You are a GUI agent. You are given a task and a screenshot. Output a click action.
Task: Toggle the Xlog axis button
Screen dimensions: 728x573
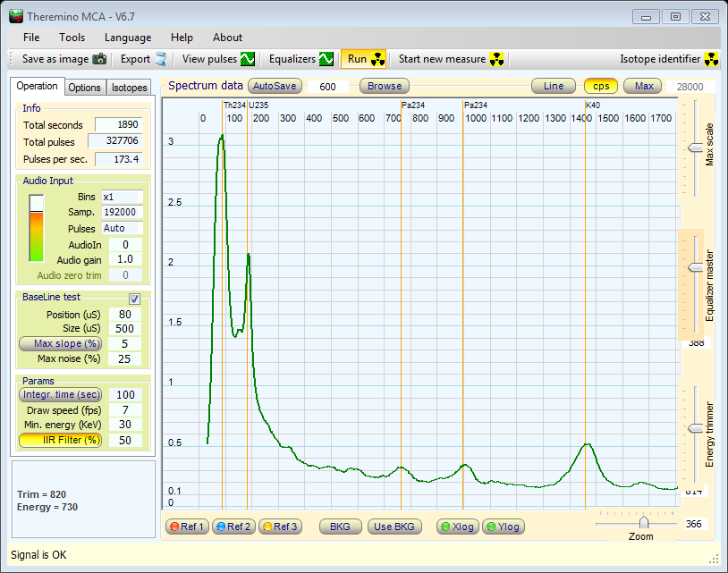(x=457, y=527)
